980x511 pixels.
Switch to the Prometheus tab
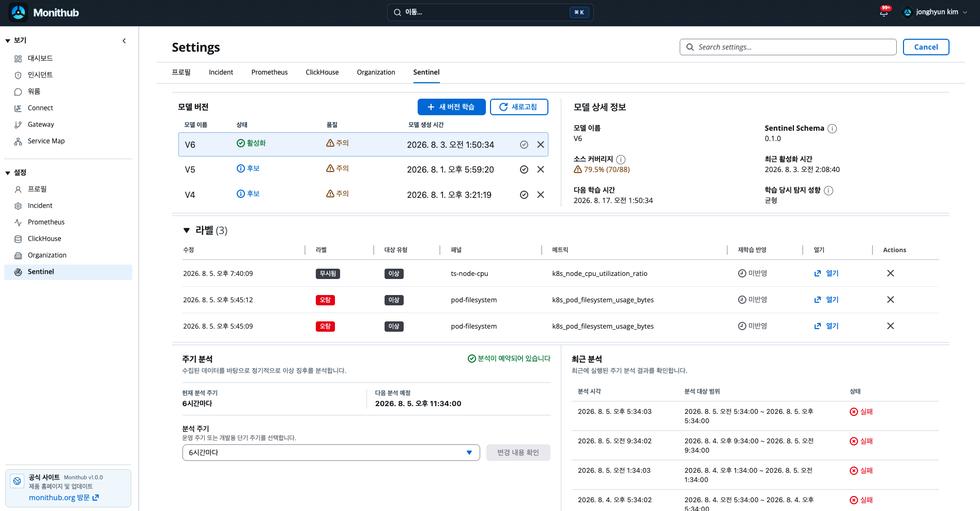coord(269,72)
